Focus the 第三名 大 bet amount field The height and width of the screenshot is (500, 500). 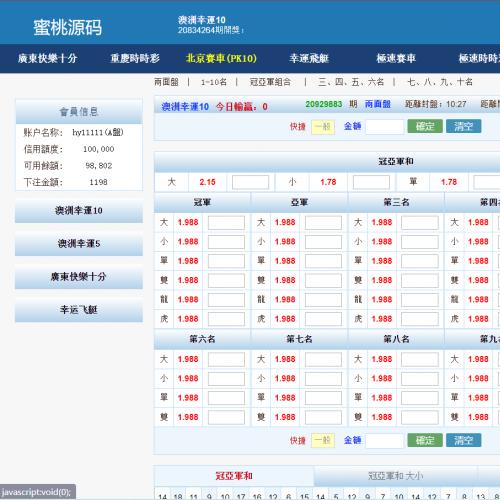(x=420, y=223)
